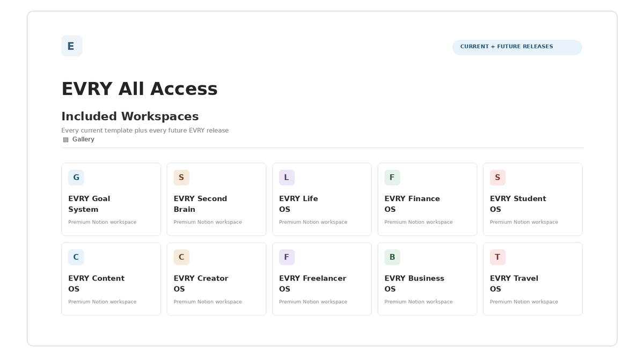The image size is (644, 362).
Task: Click the Included Workspaces heading
Action: pos(130,116)
